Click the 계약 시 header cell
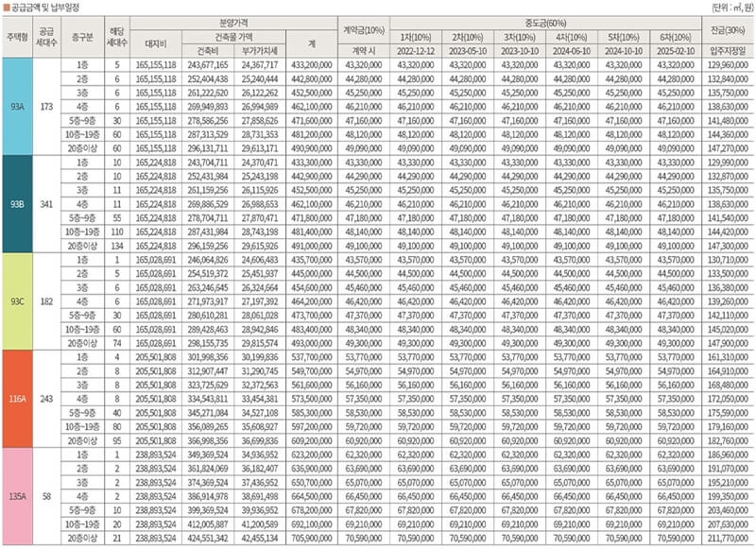Viewport: 756px width, 549px height. point(364,51)
